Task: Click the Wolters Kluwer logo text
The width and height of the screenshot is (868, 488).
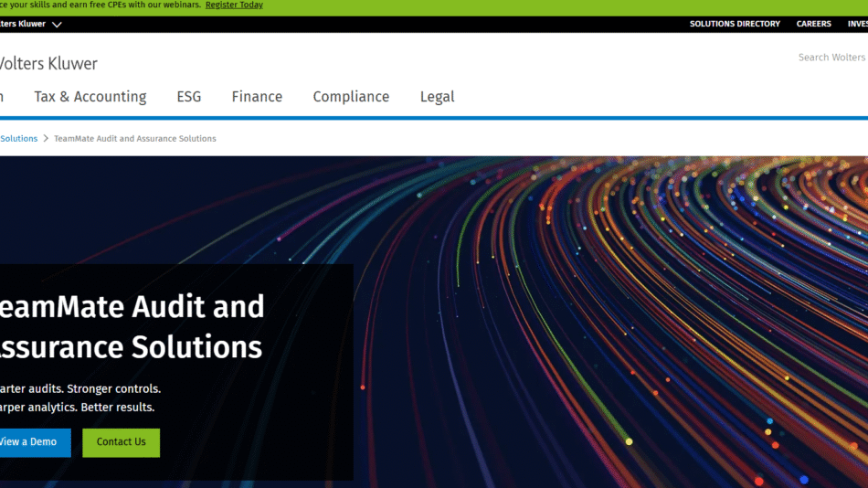Action: 48,64
